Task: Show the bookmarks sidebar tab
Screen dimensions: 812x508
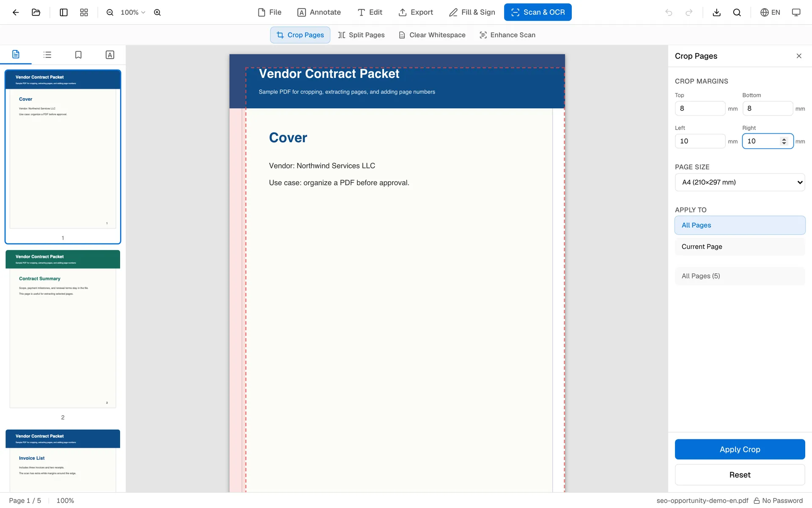Action: click(x=78, y=55)
